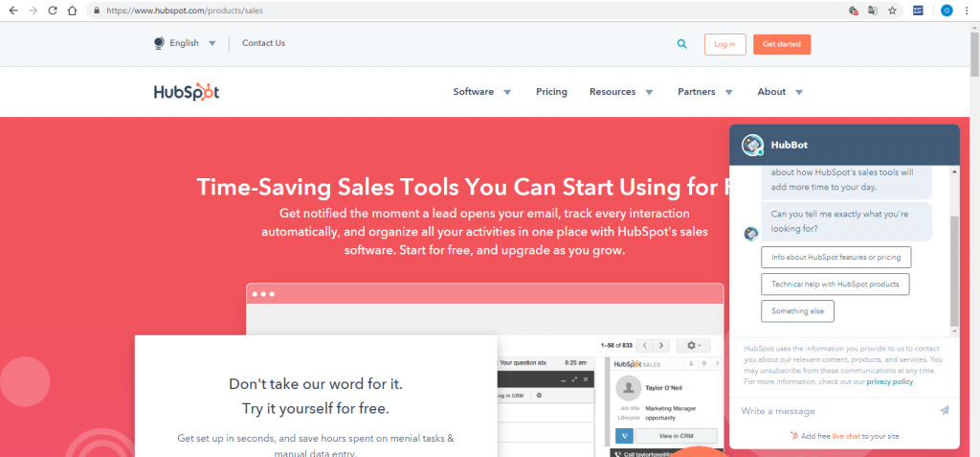Click the HubBot chat header title
Image resolution: width=980 pixels, height=457 pixels.
(x=790, y=145)
